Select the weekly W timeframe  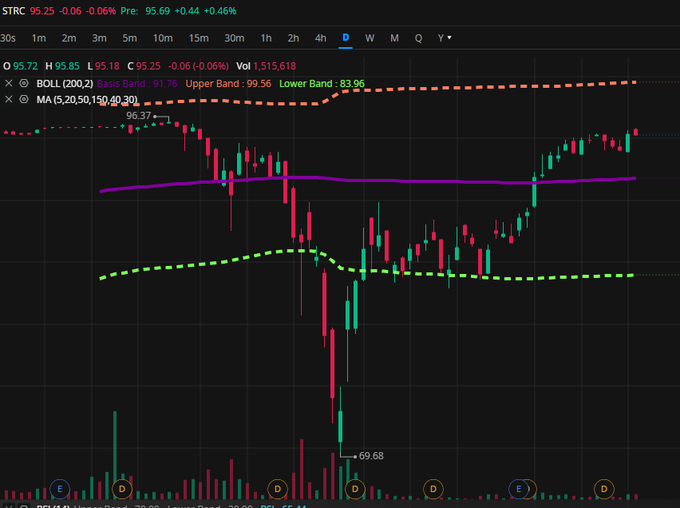(x=369, y=38)
